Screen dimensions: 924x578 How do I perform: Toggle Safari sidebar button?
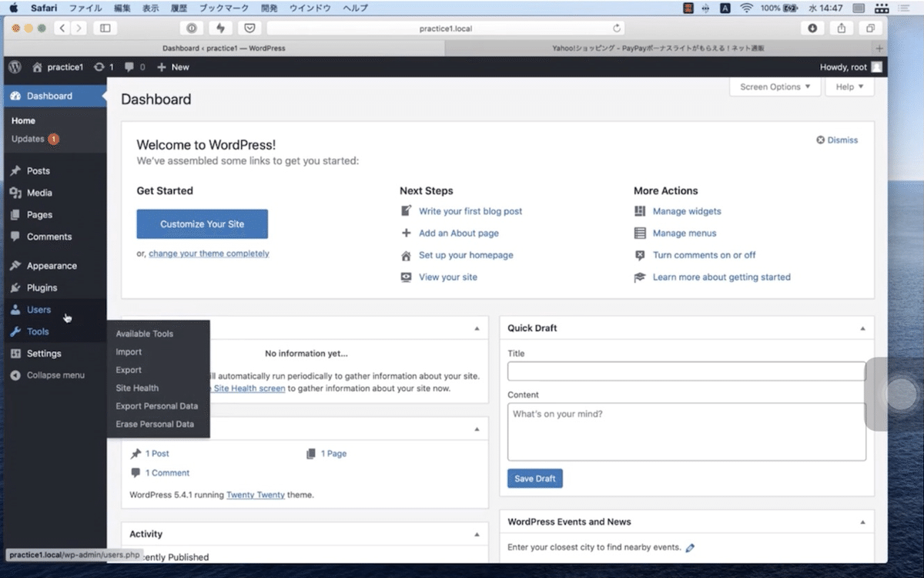click(x=105, y=28)
